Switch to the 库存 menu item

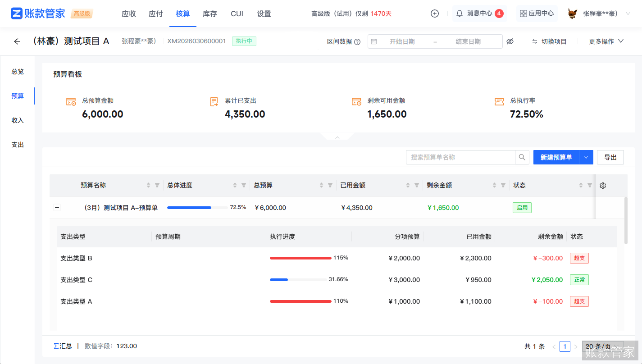209,14
